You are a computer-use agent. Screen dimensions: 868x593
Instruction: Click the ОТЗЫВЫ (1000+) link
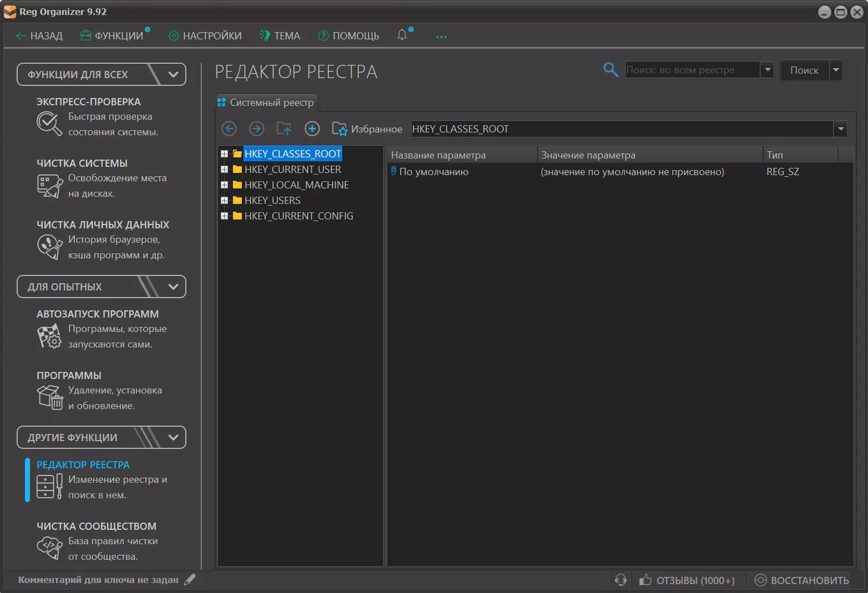(687, 580)
